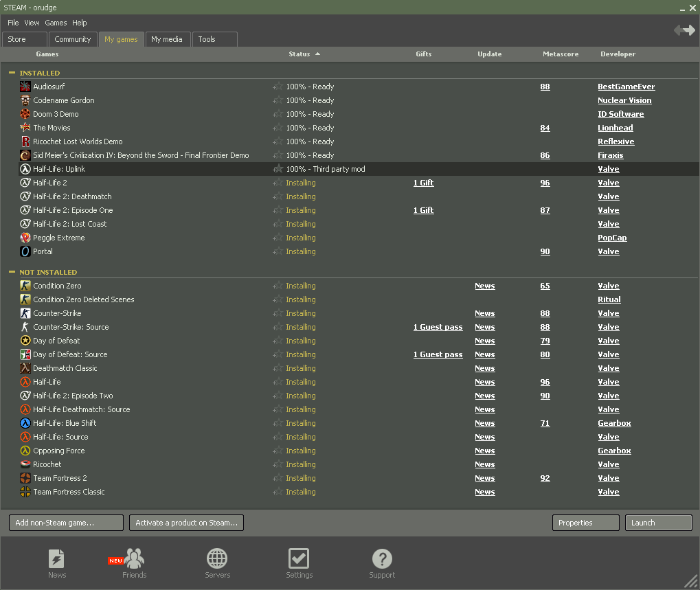Click the Doom 3 Demo icon

click(x=25, y=114)
